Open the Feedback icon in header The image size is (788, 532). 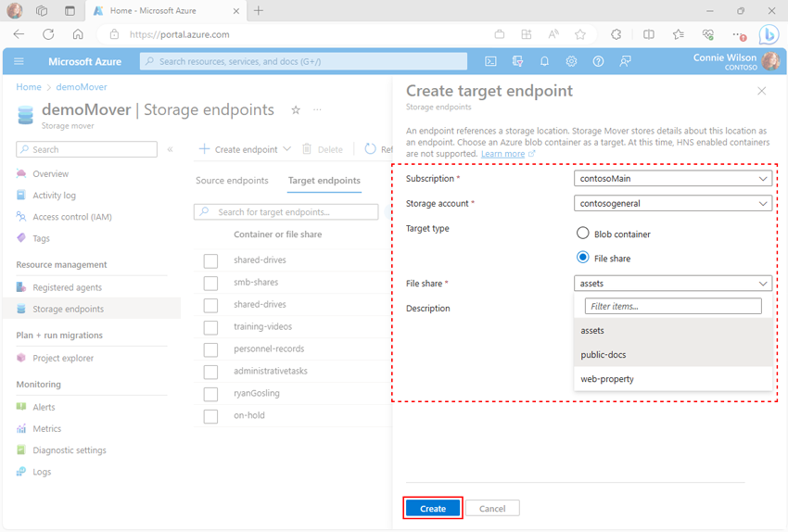625,61
